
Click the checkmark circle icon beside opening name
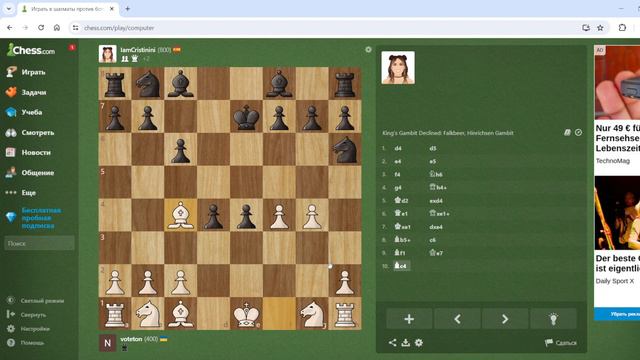[578, 132]
